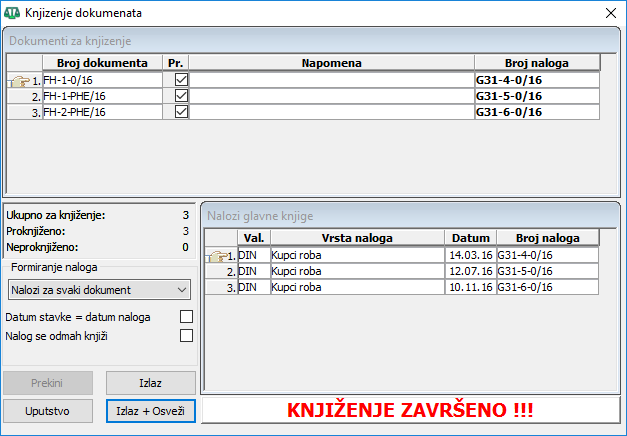The height and width of the screenshot is (436, 627).
Task: Toggle Pr. checkbox for document FH-1-PHE/16
Action: click(181, 96)
